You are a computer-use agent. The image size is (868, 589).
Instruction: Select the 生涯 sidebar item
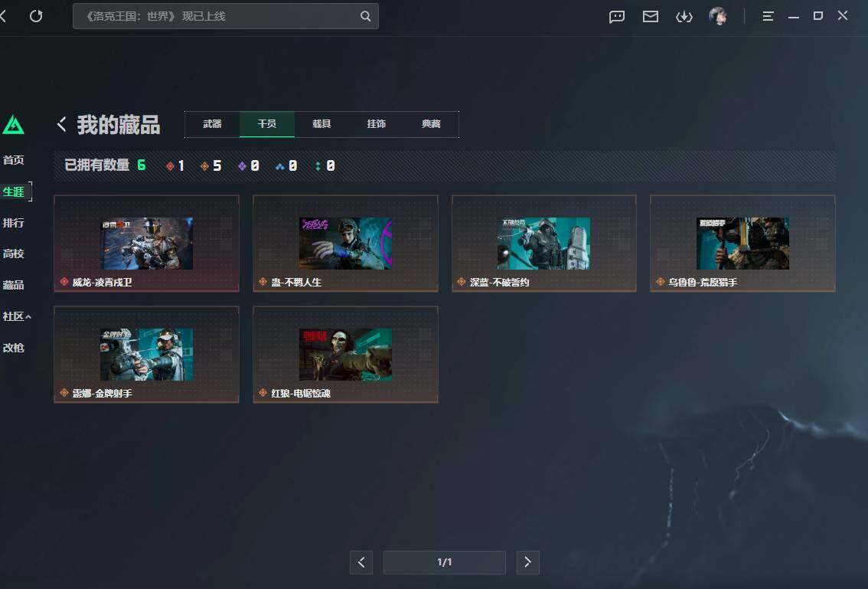pyautogui.click(x=13, y=191)
